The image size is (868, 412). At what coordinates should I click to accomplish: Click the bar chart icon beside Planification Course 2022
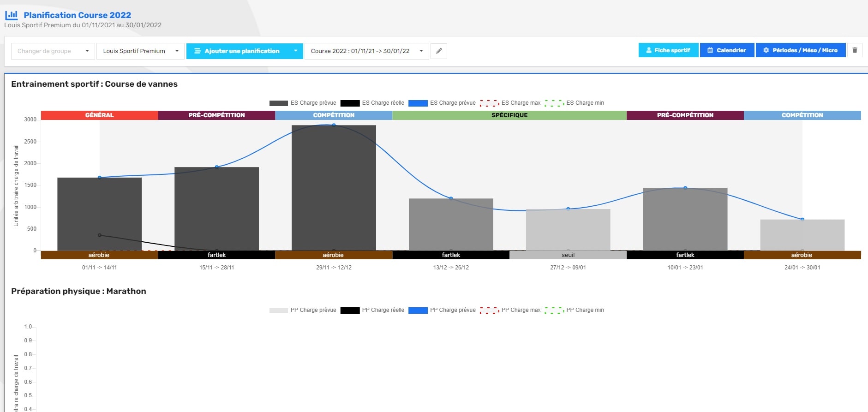[12, 15]
